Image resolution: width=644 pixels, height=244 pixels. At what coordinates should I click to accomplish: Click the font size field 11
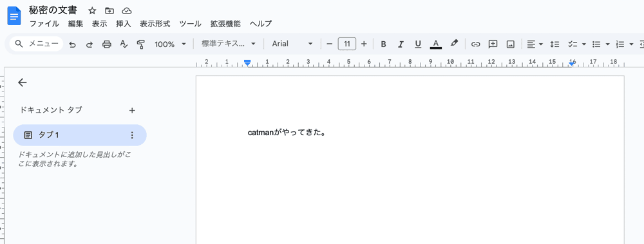[x=346, y=44]
